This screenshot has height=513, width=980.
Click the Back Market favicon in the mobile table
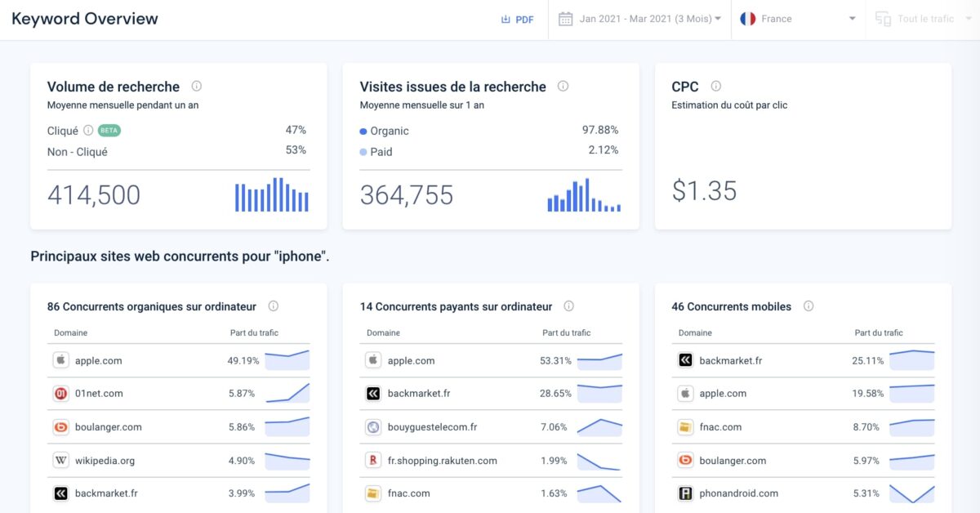[x=685, y=360]
